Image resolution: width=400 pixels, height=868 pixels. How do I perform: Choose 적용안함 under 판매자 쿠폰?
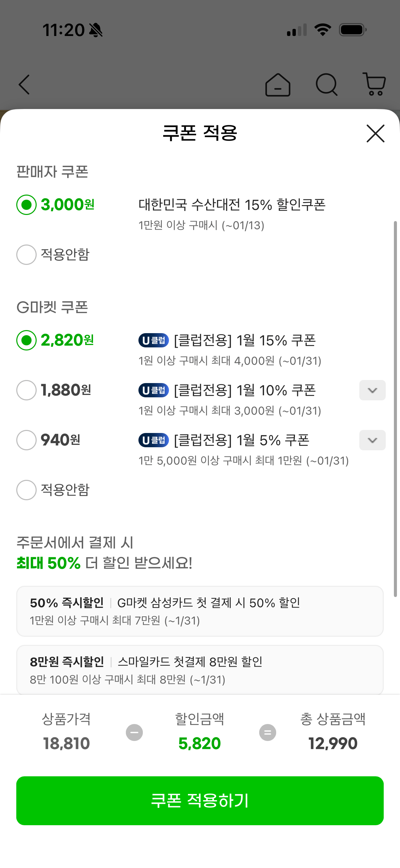click(x=26, y=254)
